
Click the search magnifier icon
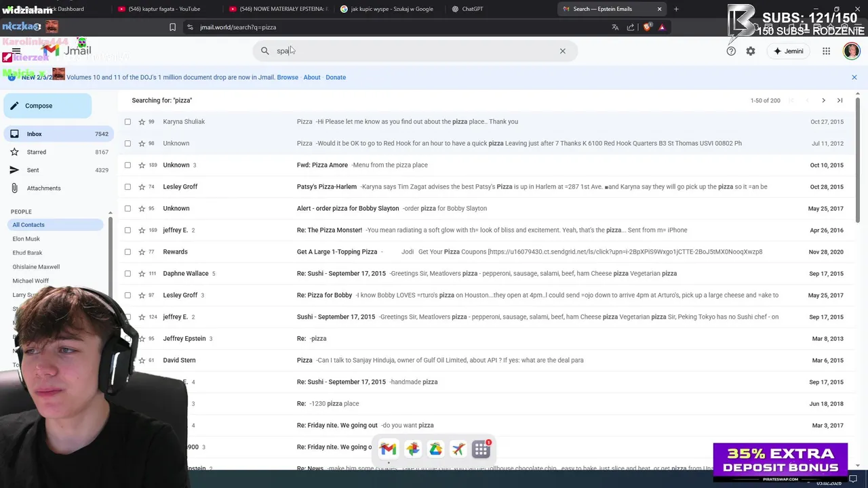[265, 51]
